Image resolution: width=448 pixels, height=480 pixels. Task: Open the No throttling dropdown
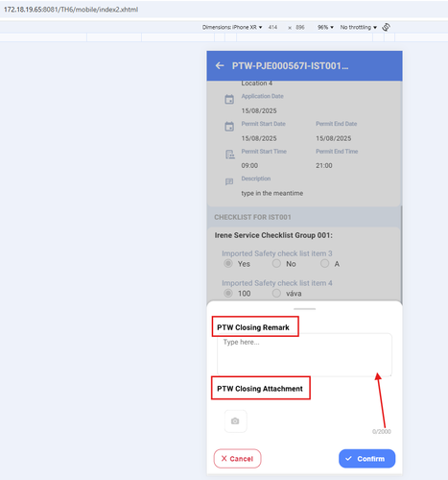coord(359,27)
